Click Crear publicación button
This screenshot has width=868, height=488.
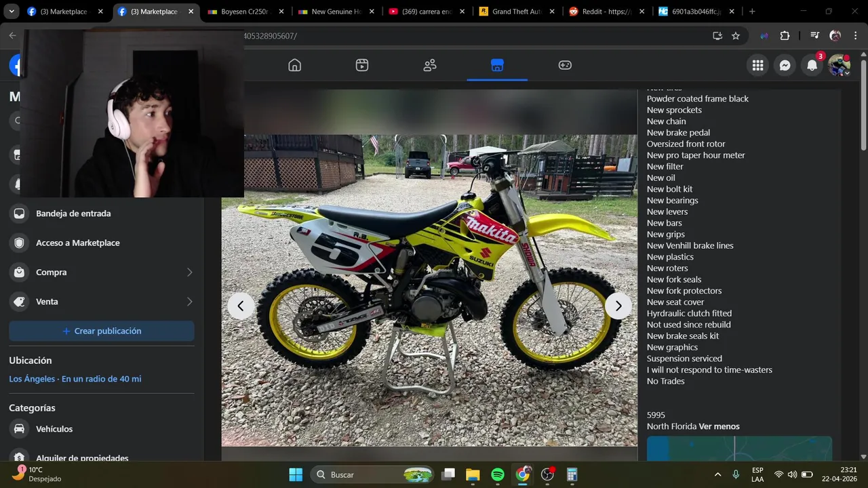point(102,331)
